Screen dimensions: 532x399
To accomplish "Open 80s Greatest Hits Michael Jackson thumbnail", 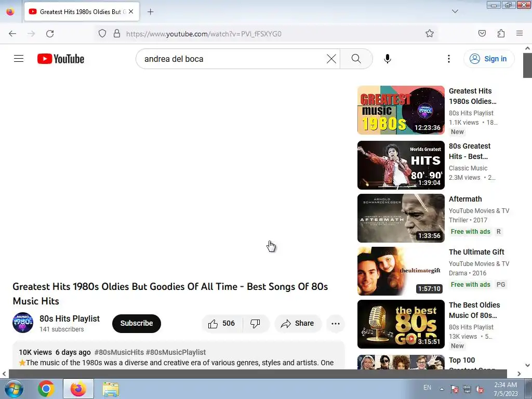I will 401,165.
